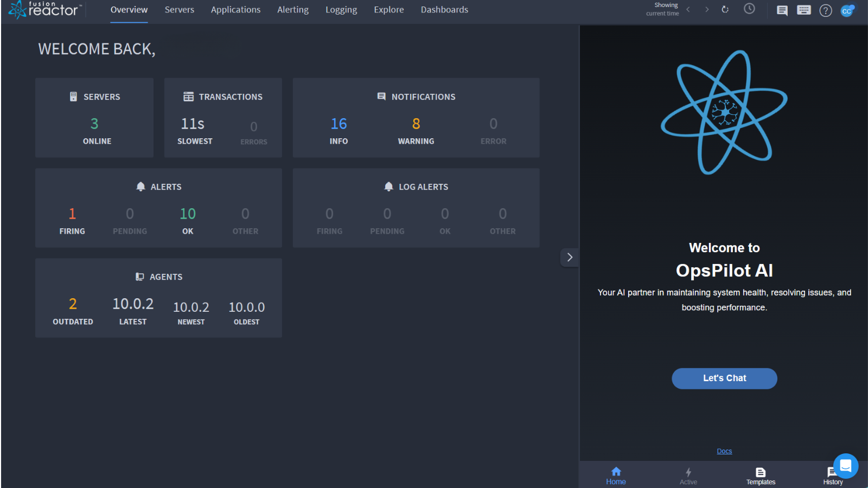Select the Home tab in OpsPilot
The width and height of the screenshot is (868, 488).
(616, 474)
